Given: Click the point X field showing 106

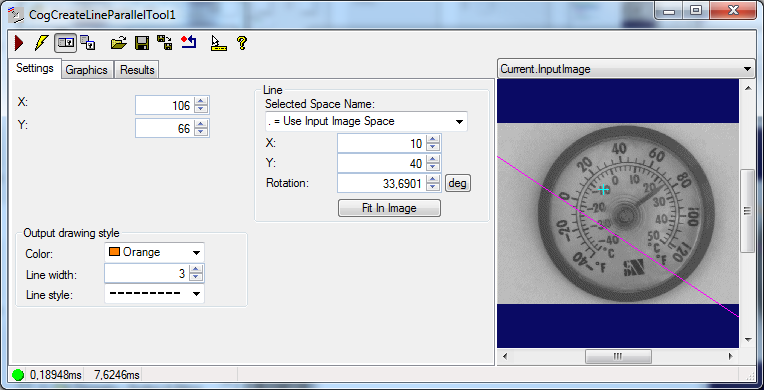Looking at the screenshot, I should (165, 105).
